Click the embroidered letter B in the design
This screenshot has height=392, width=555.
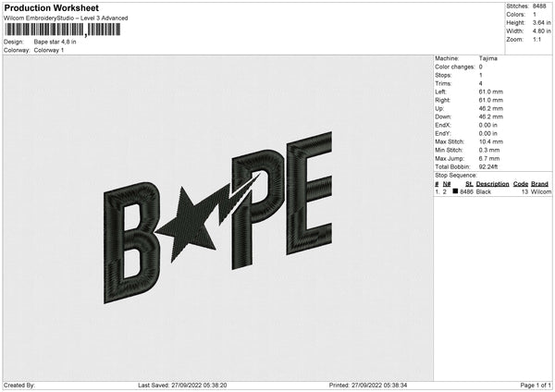(131, 242)
